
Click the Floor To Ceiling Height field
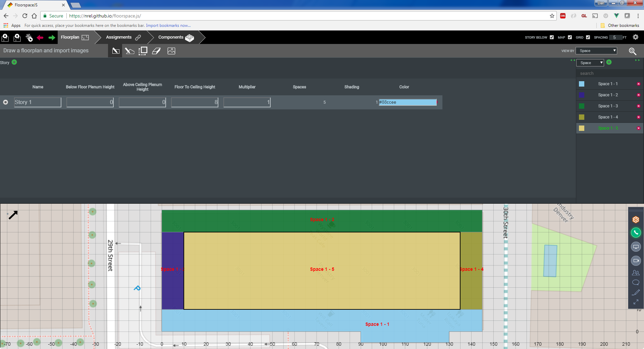[x=195, y=102]
